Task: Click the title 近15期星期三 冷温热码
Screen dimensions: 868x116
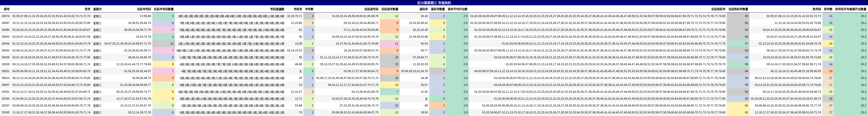Action: coord(434,3)
